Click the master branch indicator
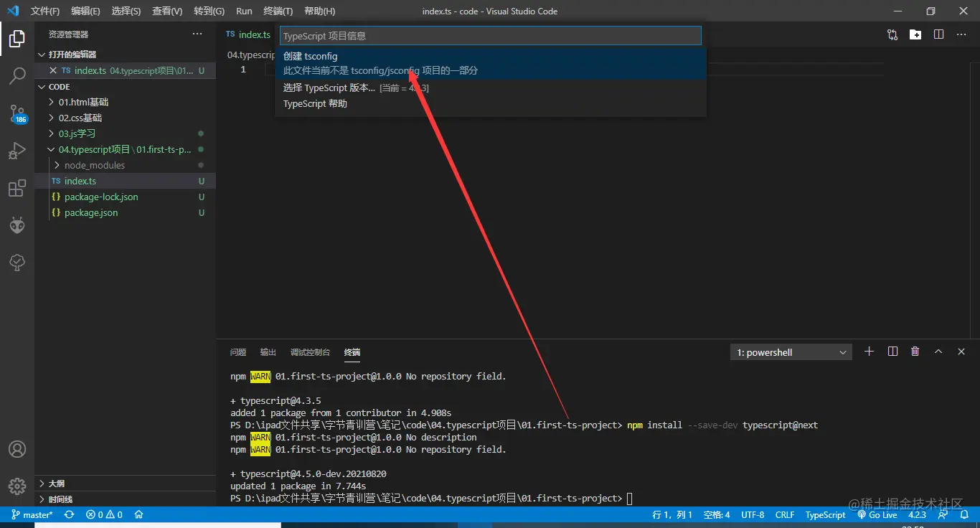 tap(32, 514)
